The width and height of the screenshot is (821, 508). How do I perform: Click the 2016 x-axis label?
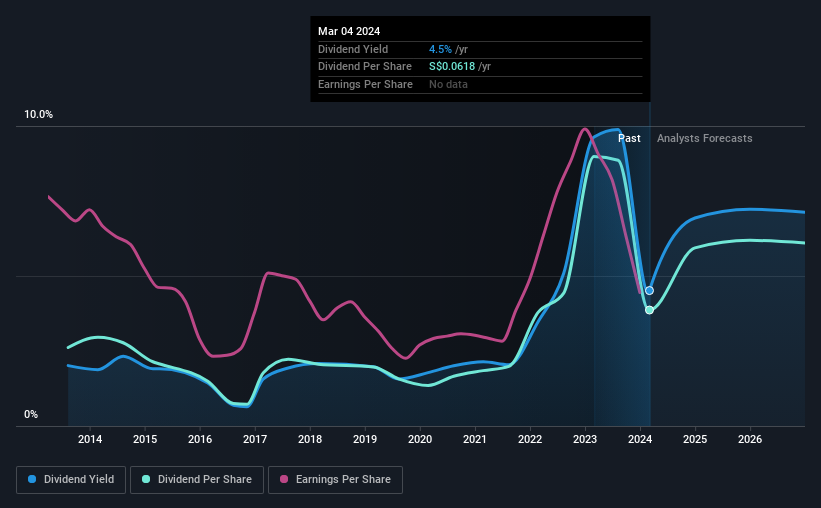tap(200, 439)
